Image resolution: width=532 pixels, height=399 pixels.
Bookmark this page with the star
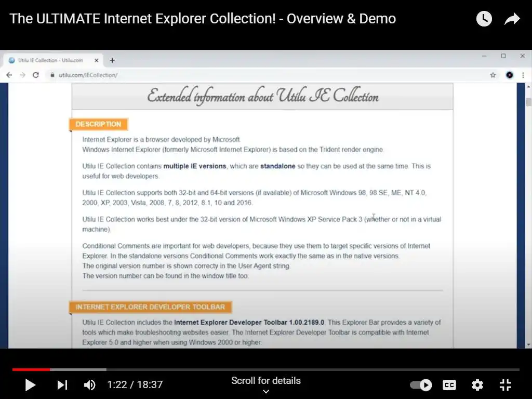pos(493,75)
